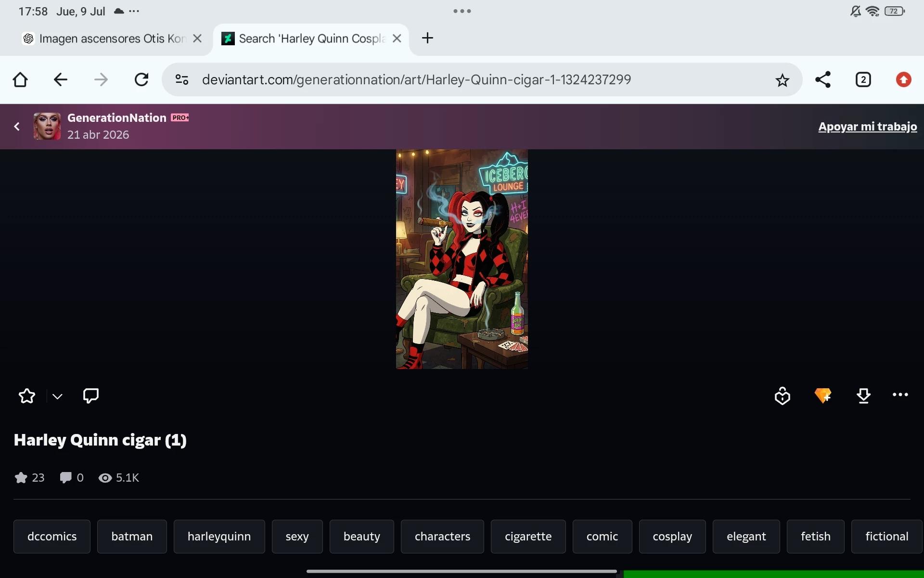Tap the browser share icon
924x578 pixels.
(822, 79)
